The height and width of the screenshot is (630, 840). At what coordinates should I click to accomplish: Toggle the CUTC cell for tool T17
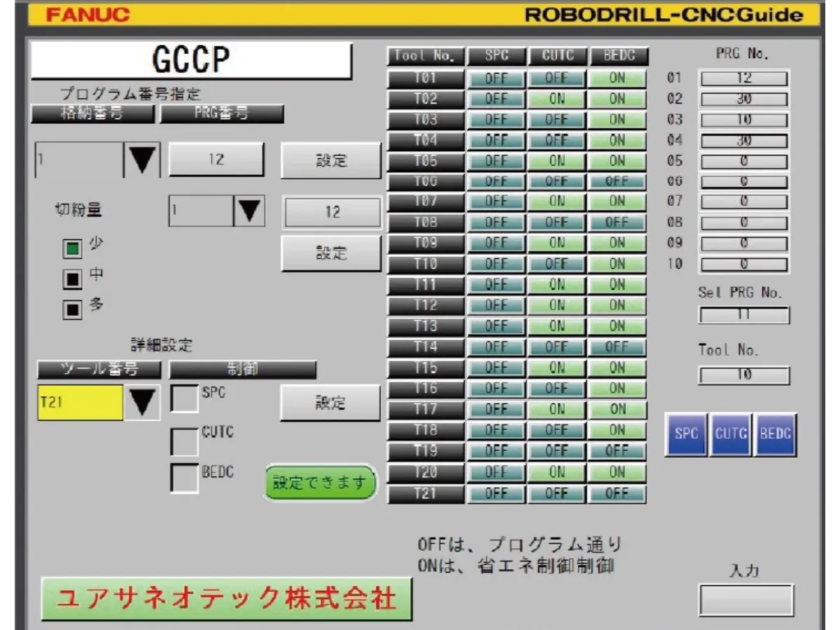[556, 409]
